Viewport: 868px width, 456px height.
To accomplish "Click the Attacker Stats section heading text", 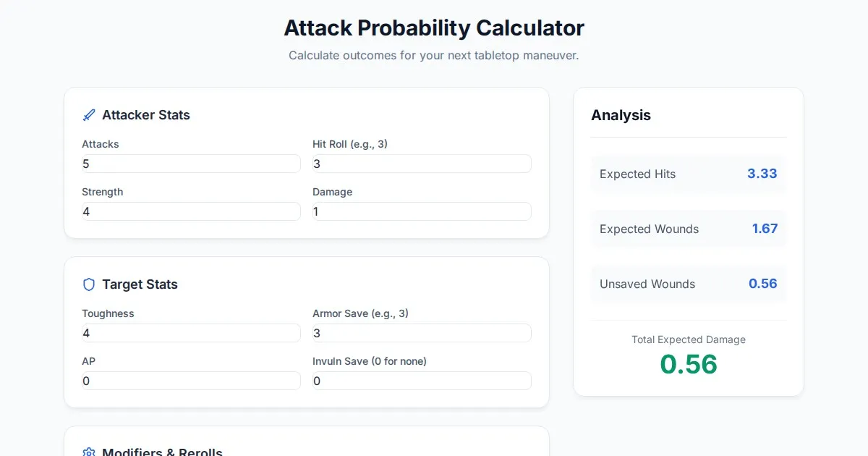I will click(x=146, y=115).
